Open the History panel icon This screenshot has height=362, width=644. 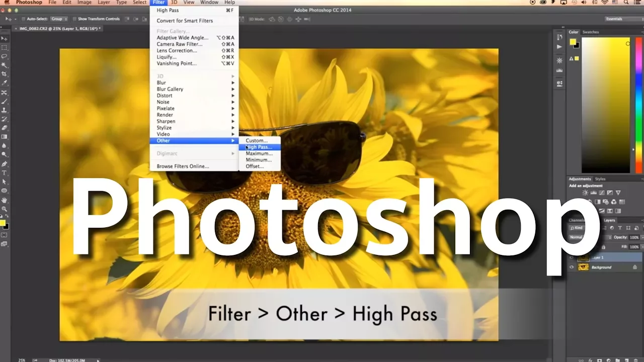(559, 38)
